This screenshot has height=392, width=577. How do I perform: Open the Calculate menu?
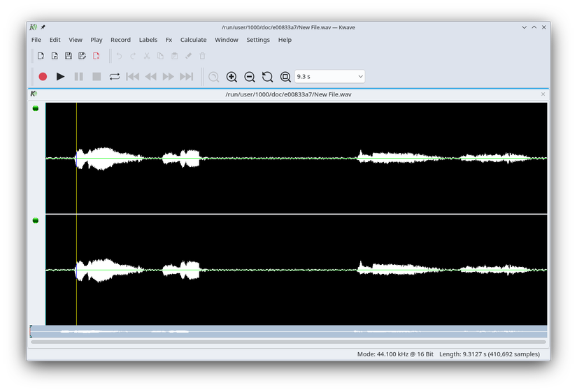(x=193, y=40)
